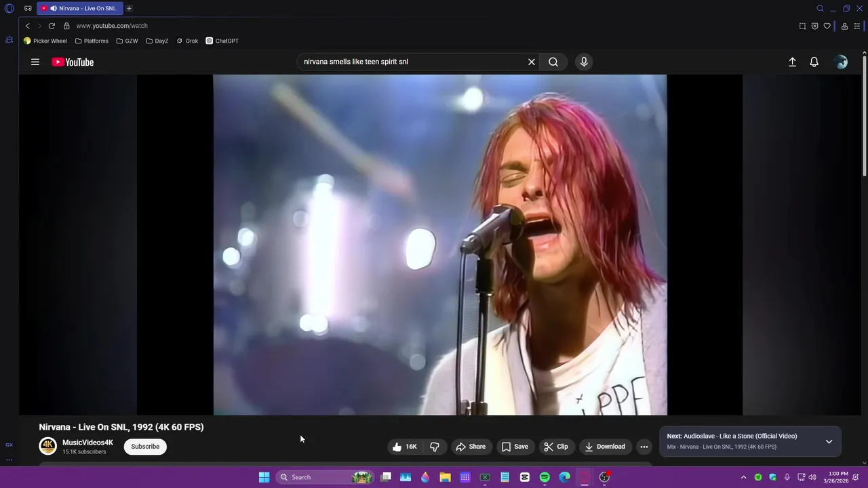Show hidden system tray icons chevron
Screen dimensions: 868x488
pyautogui.click(x=743, y=477)
